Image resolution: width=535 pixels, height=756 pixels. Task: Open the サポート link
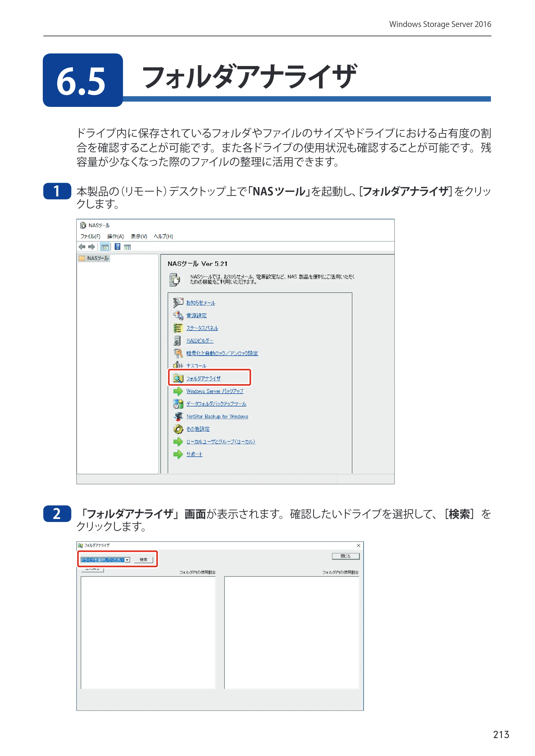point(194,454)
